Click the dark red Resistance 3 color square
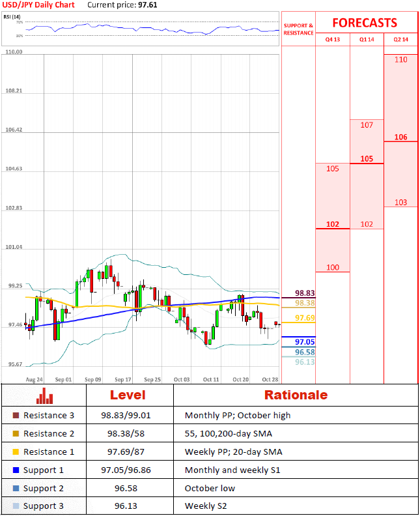The height and width of the screenshot is (516, 420). (16, 416)
